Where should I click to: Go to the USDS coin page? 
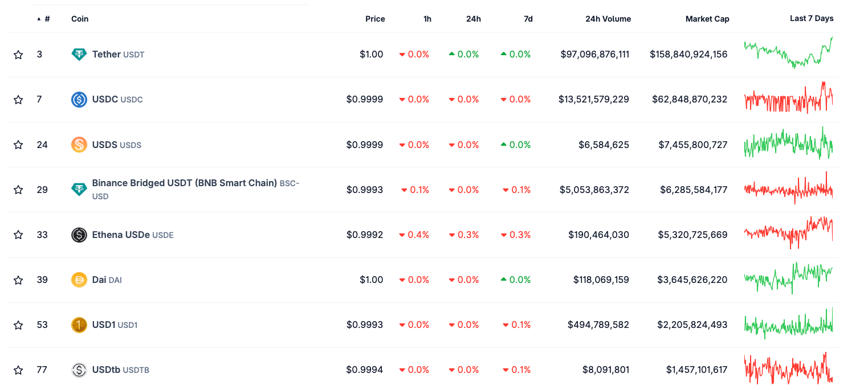click(117, 145)
